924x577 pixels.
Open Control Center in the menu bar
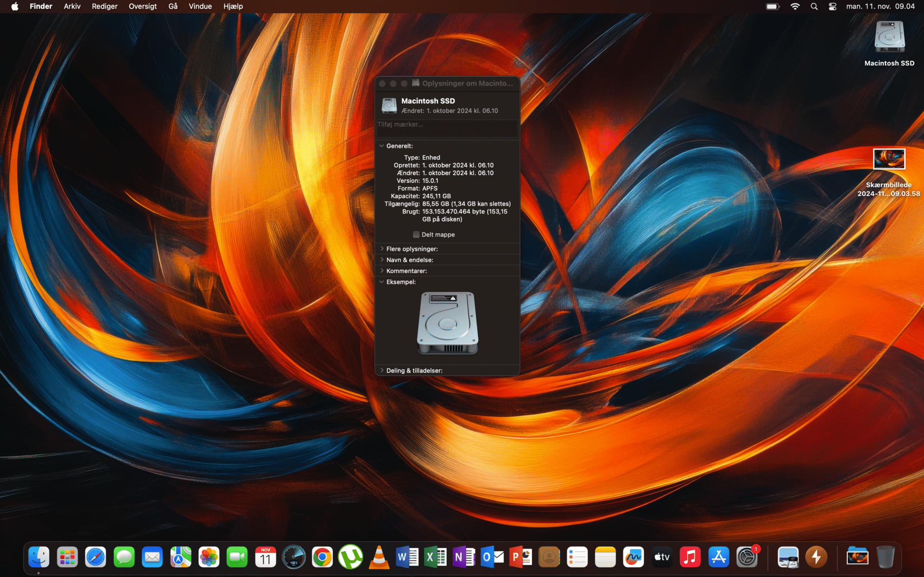[x=832, y=6]
